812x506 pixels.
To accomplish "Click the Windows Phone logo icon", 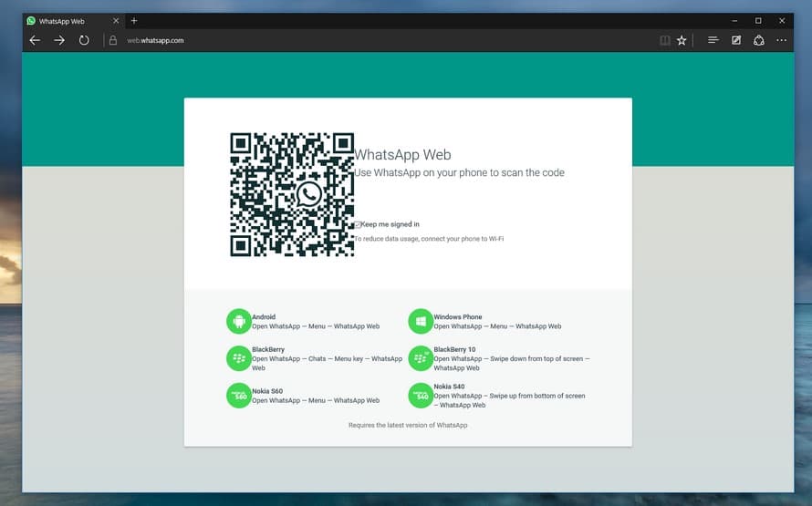I will pos(421,321).
